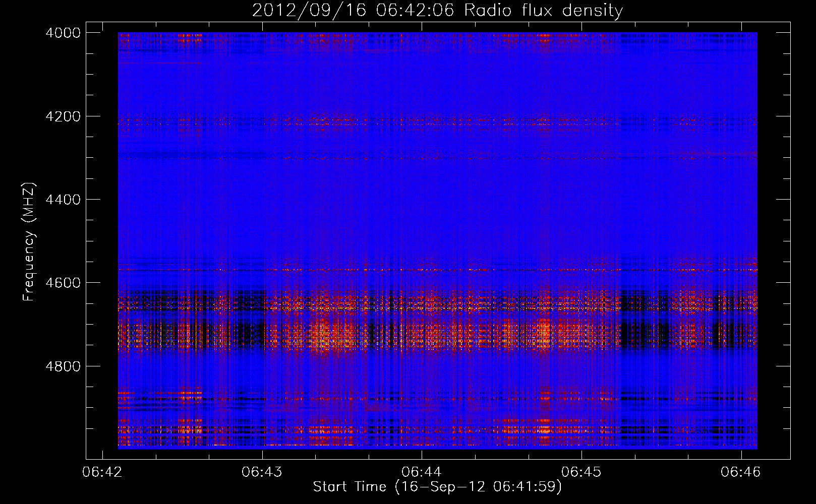Select the 4200 frequency axis label
Viewport: 816px width, 504px height.
[x=63, y=116]
